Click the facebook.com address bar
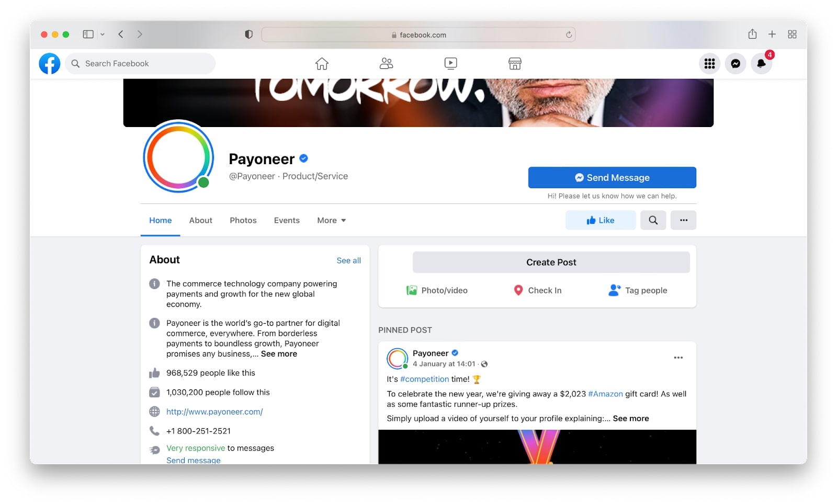The image size is (837, 504). 418,35
